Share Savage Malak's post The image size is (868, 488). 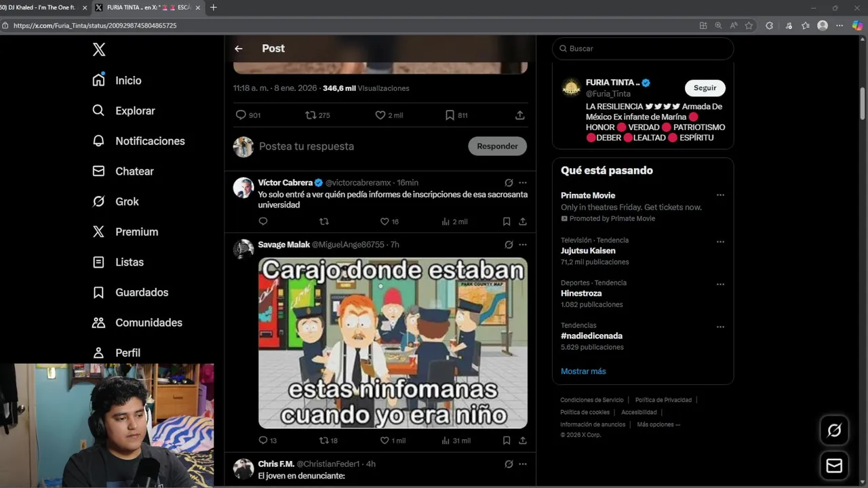523,441
